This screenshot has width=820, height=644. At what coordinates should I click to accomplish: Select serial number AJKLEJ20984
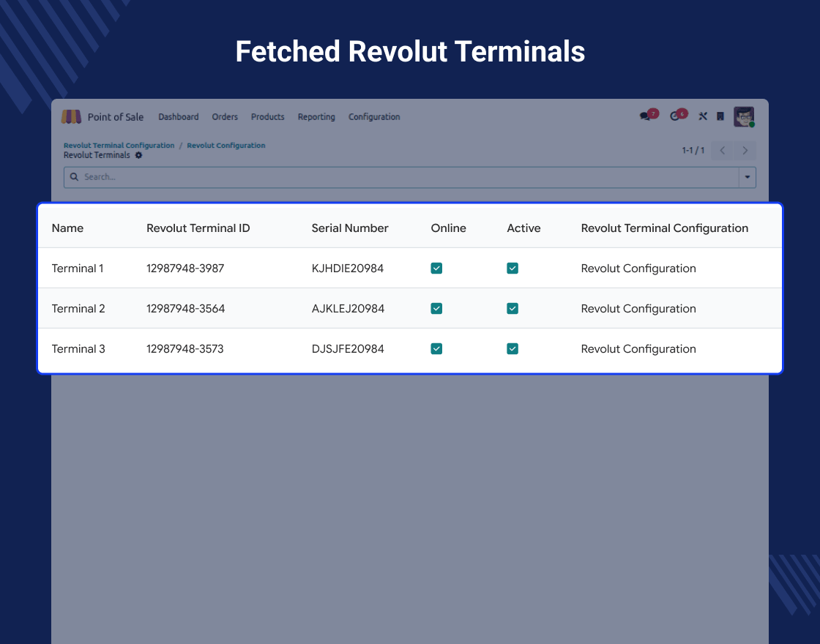pyautogui.click(x=348, y=308)
